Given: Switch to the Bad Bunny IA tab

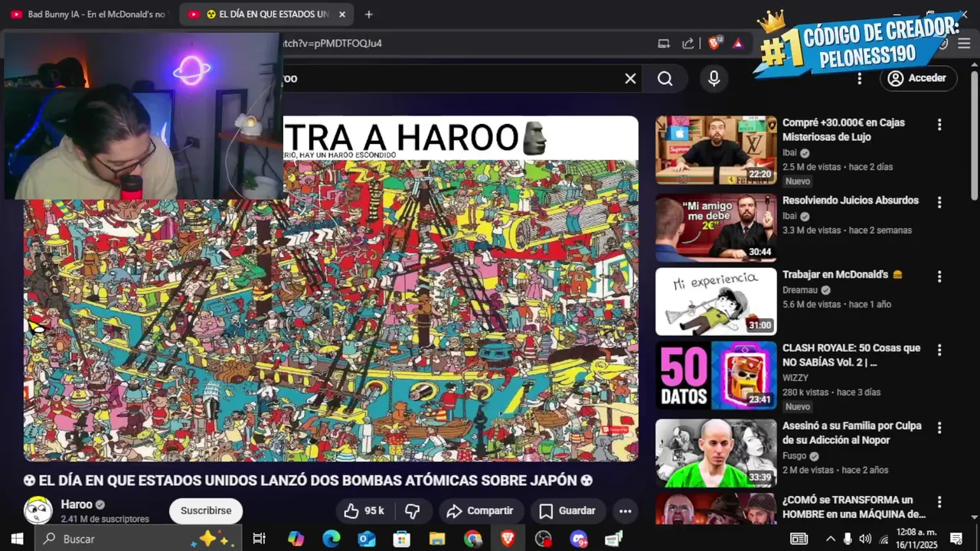Looking at the screenshot, I should (89, 15).
